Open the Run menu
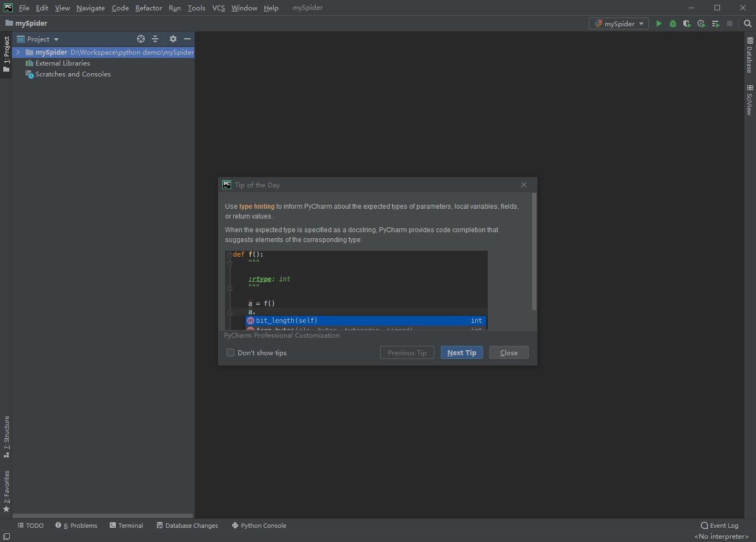756x542 pixels. coord(175,8)
